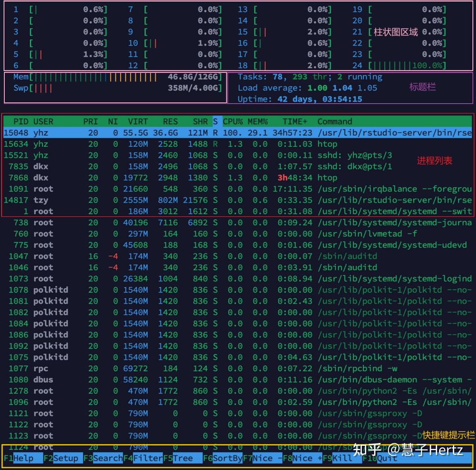Viewport: 476px width, 470px height.
Task: Select the htop process row PID 15634
Action: click(159, 144)
